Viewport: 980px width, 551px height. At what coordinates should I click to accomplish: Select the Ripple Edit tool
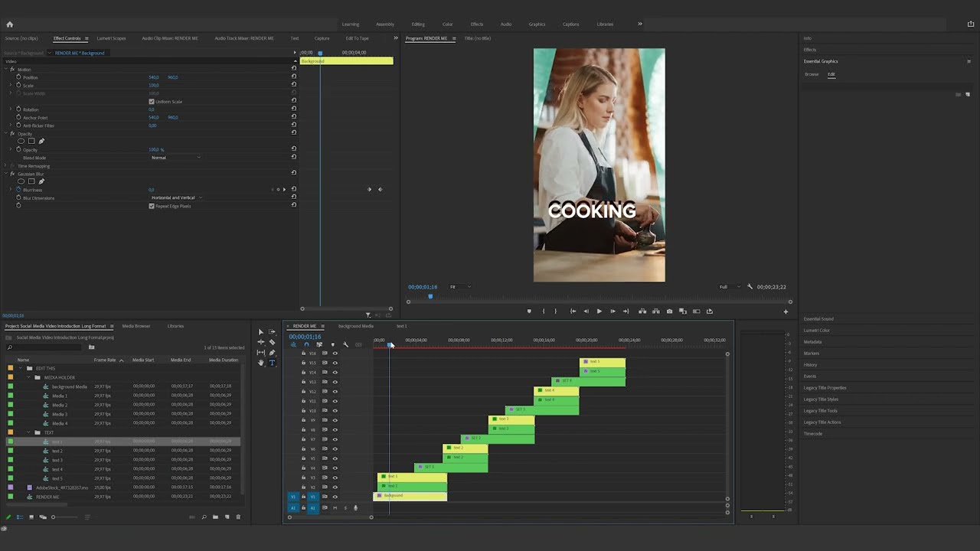(x=260, y=342)
